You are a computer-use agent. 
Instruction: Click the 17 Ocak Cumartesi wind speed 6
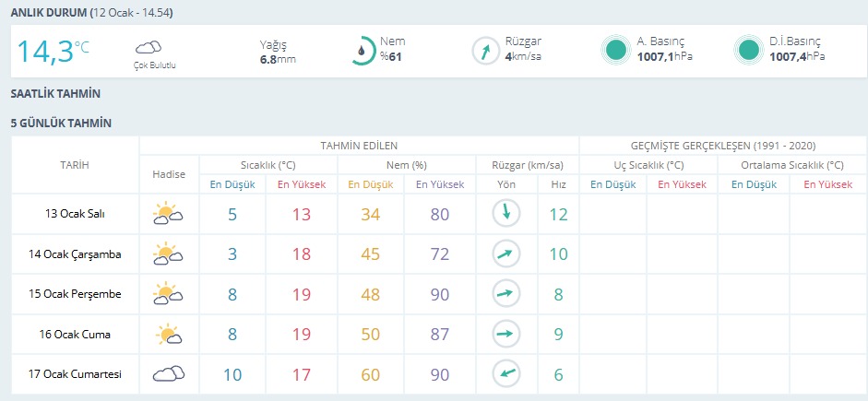pyautogui.click(x=559, y=374)
